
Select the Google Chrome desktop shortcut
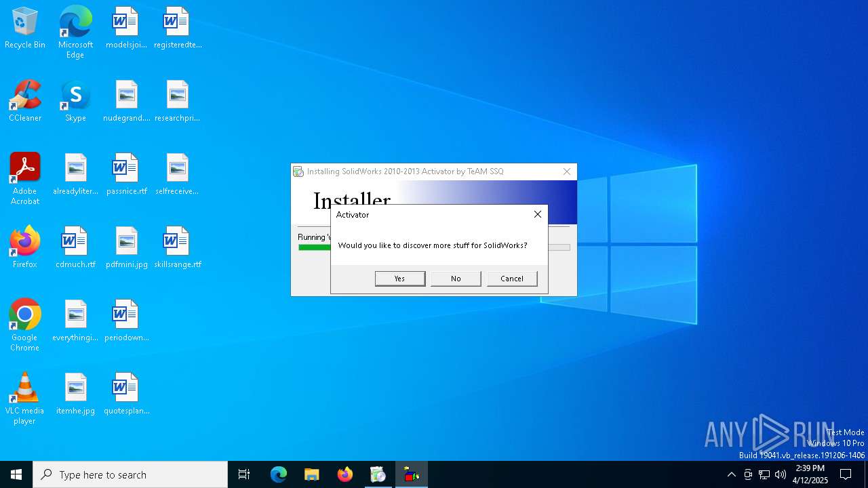point(25,325)
